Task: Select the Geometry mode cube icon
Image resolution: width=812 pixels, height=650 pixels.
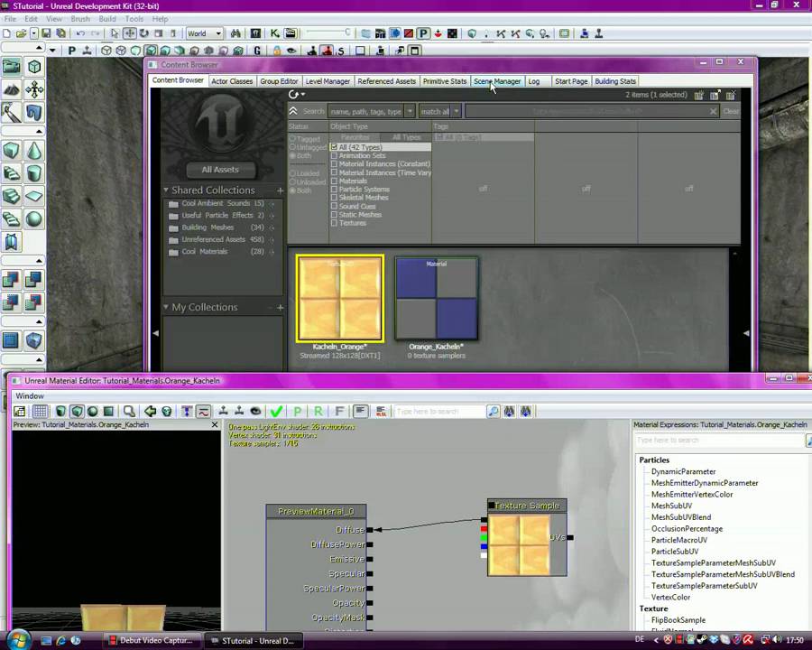Action: pos(34,67)
